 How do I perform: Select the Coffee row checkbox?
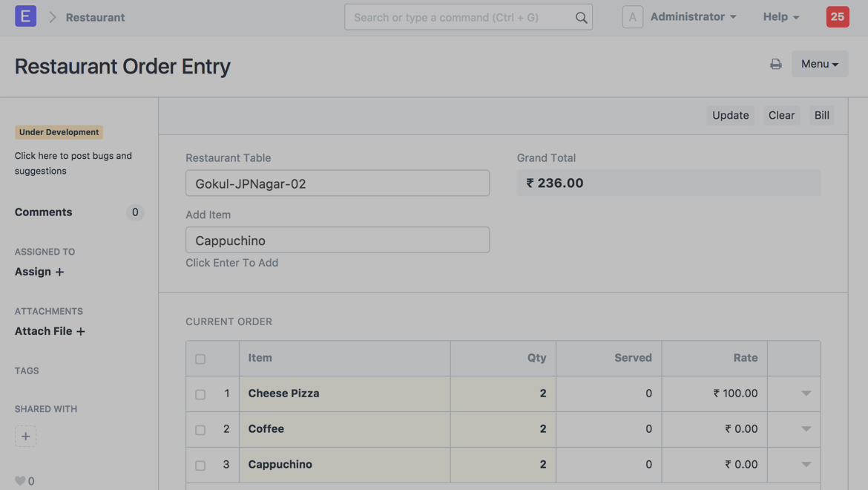(200, 430)
